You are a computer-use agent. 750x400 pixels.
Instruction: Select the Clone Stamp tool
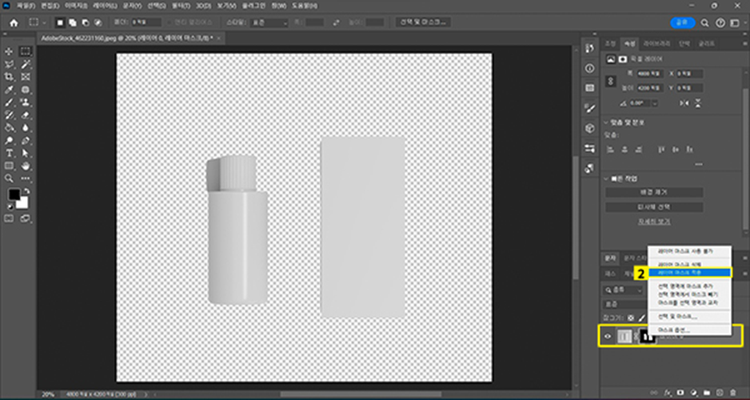click(x=25, y=102)
